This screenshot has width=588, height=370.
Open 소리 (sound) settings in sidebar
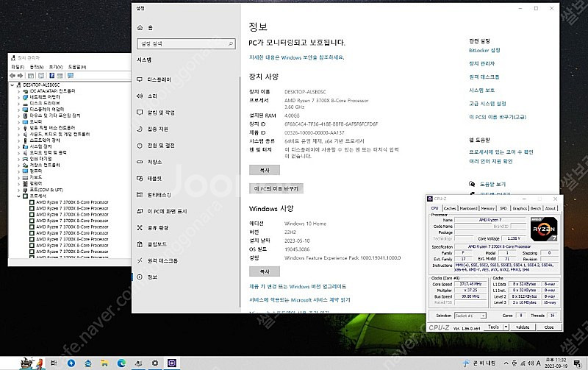[x=152, y=96]
